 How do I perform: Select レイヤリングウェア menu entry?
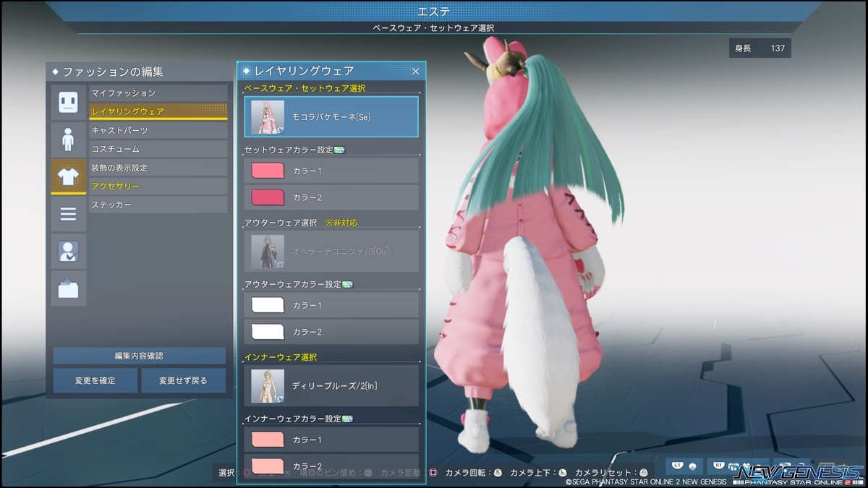coord(158,111)
